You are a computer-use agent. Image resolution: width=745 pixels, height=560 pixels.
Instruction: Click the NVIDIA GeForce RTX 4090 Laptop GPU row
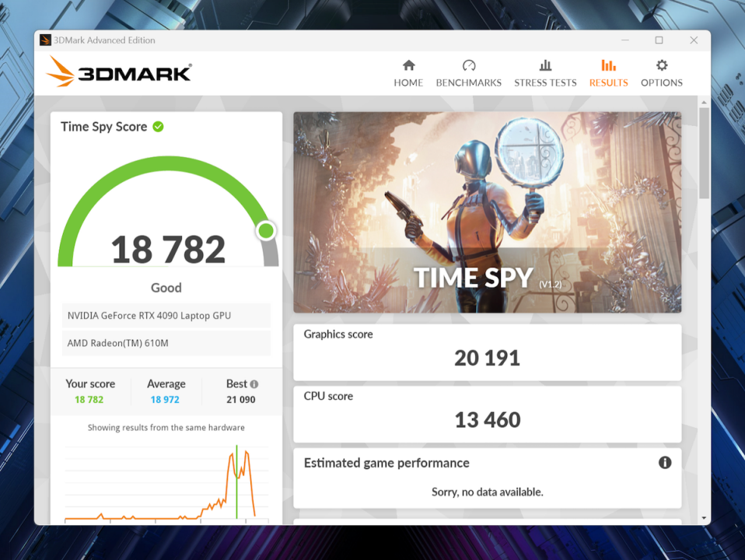166,316
